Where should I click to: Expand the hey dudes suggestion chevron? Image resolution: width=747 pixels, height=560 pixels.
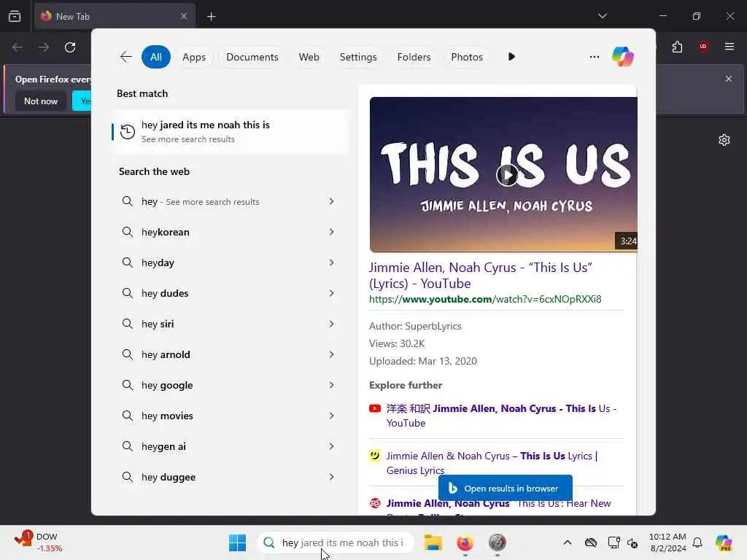point(332,293)
